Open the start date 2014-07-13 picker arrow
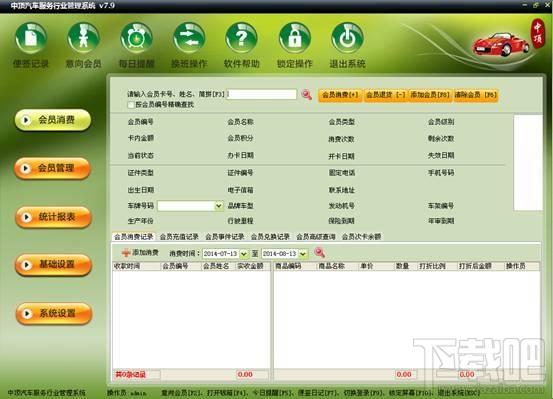 244,254
